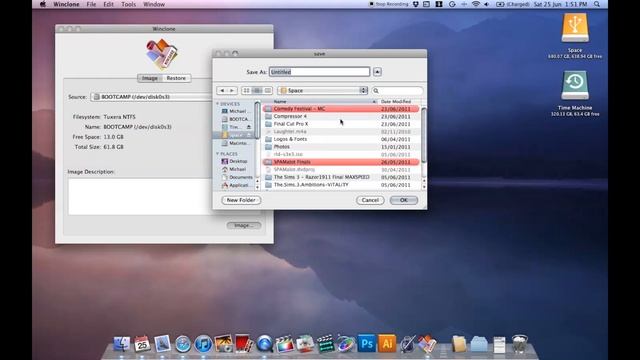The height and width of the screenshot is (360, 640).
Task: Click Stop Recording in the menu bar
Action: [x=389, y=4]
